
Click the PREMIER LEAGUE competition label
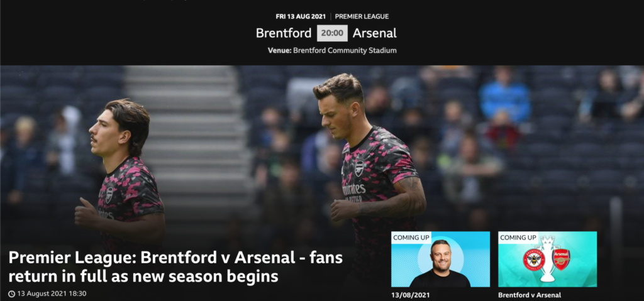click(x=362, y=17)
